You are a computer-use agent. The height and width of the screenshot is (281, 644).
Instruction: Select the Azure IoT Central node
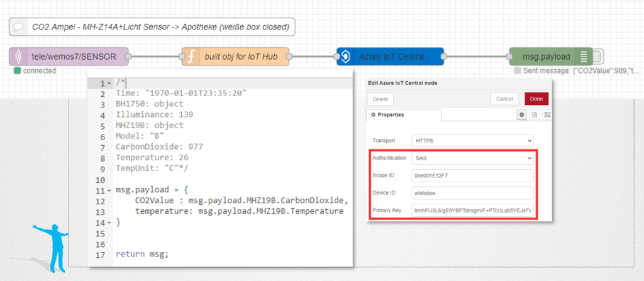[x=390, y=57]
